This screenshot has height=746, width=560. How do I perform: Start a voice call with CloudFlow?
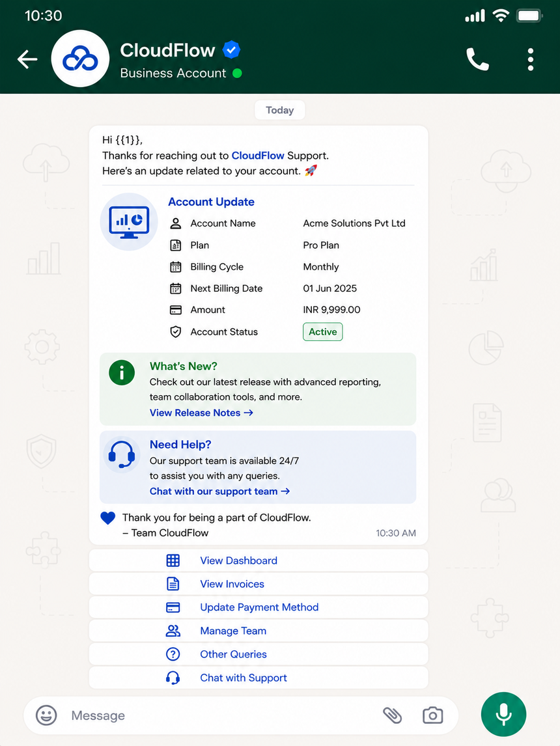[477, 59]
